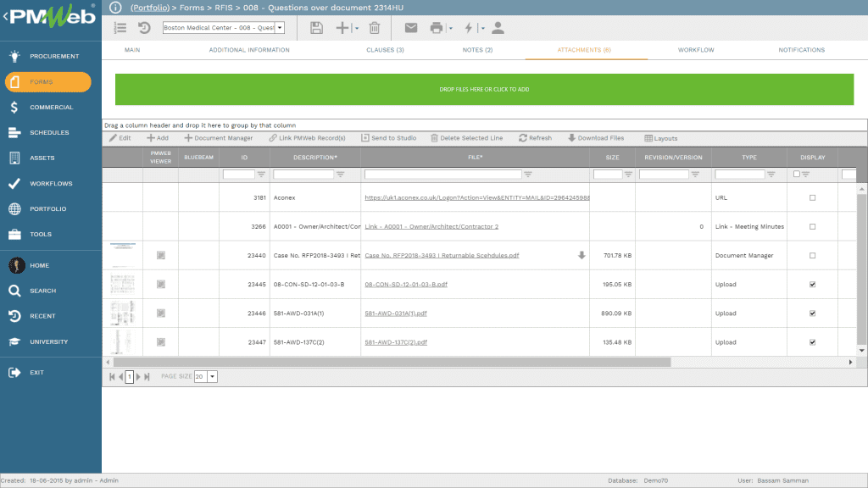
Task: Toggle Display checkbox for Aconex row
Action: (812, 197)
